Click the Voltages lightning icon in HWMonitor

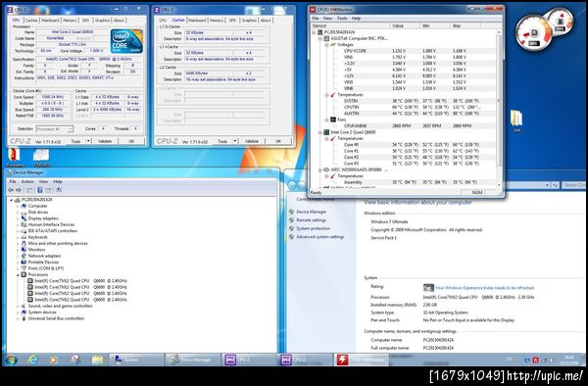point(332,45)
